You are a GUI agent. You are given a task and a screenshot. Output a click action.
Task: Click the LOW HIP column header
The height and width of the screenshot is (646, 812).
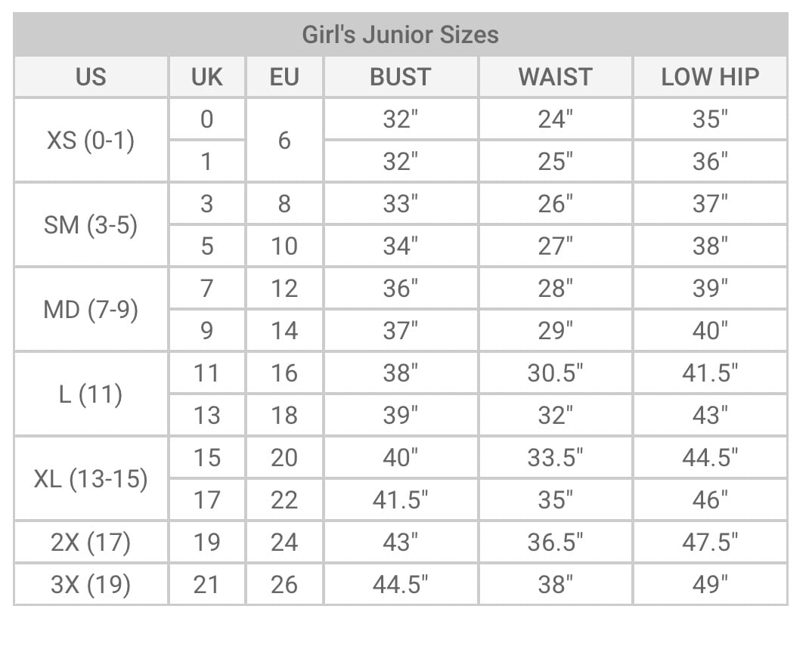[710, 76]
